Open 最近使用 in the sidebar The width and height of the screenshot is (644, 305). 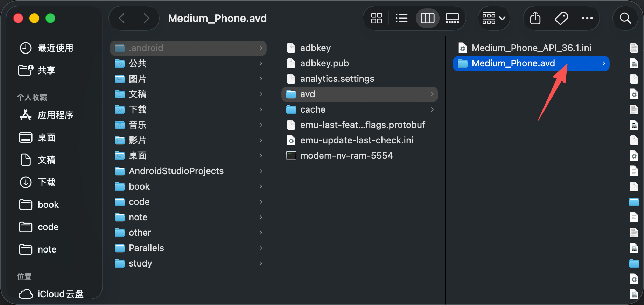click(55, 48)
